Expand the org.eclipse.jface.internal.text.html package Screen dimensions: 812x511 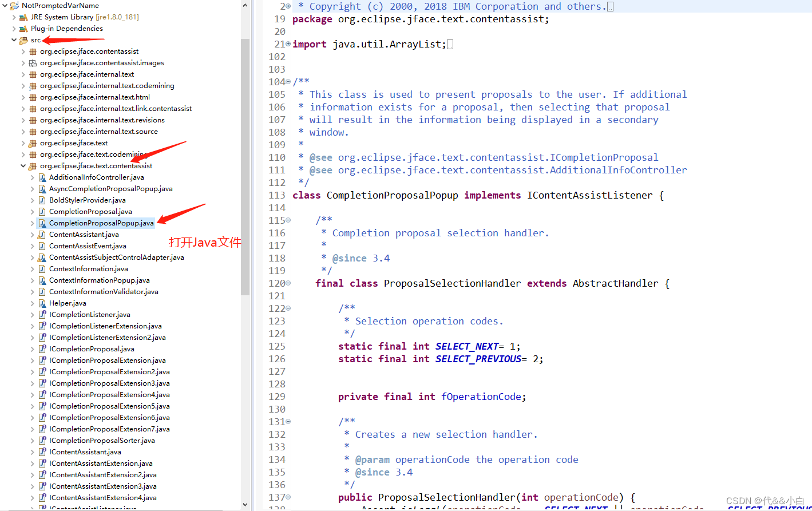(x=23, y=97)
